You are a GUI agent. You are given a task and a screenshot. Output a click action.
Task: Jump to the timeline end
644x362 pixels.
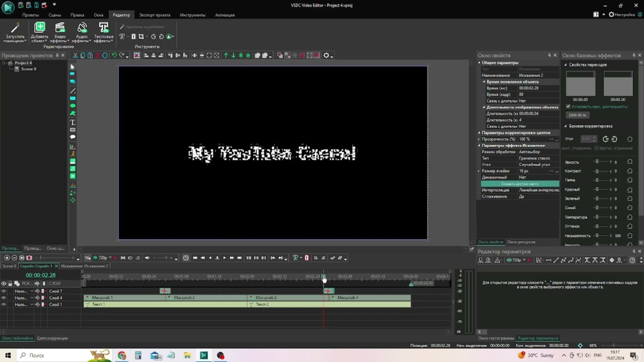click(x=239, y=258)
